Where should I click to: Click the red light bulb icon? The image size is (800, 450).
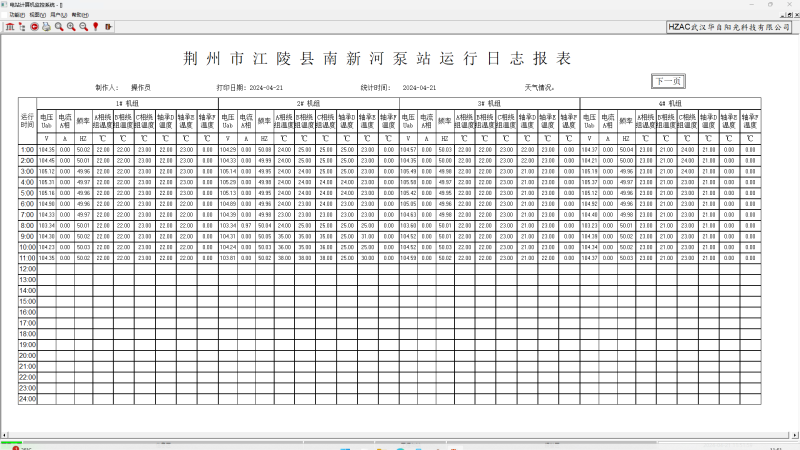95,27
